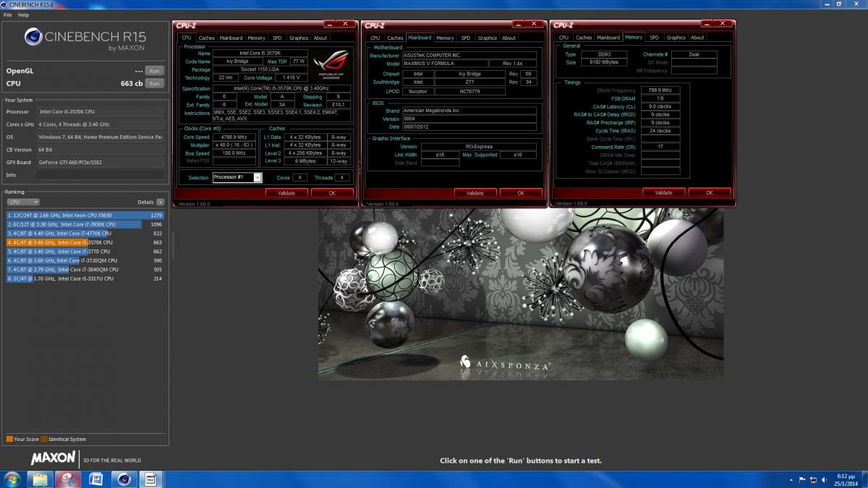
Task: Click OK in the Mainboard CPU-Z window
Action: [521, 193]
